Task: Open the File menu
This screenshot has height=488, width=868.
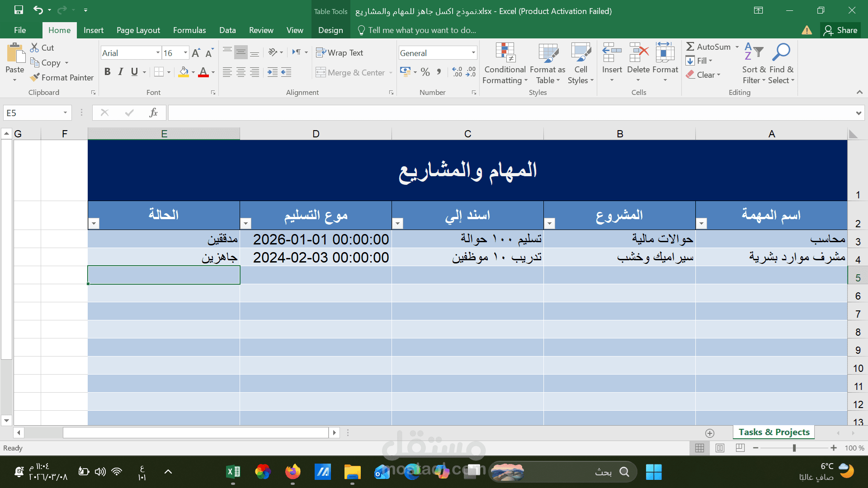Action: 20,30
